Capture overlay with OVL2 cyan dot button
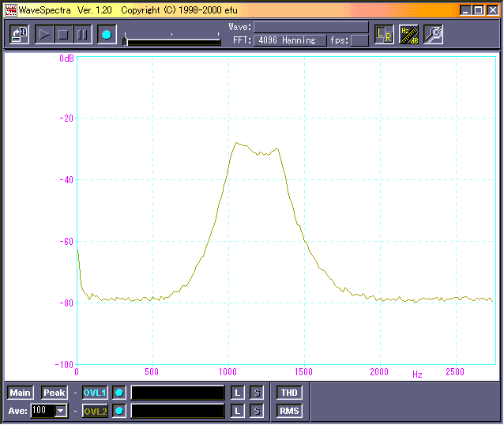The width and height of the screenshot is (504, 425). point(119,412)
